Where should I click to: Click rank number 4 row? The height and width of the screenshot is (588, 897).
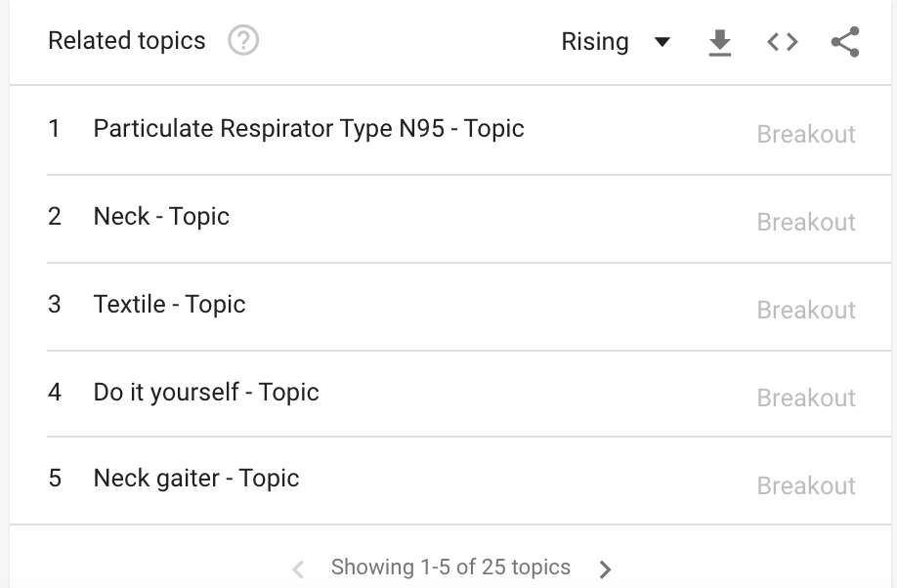point(55,393)
